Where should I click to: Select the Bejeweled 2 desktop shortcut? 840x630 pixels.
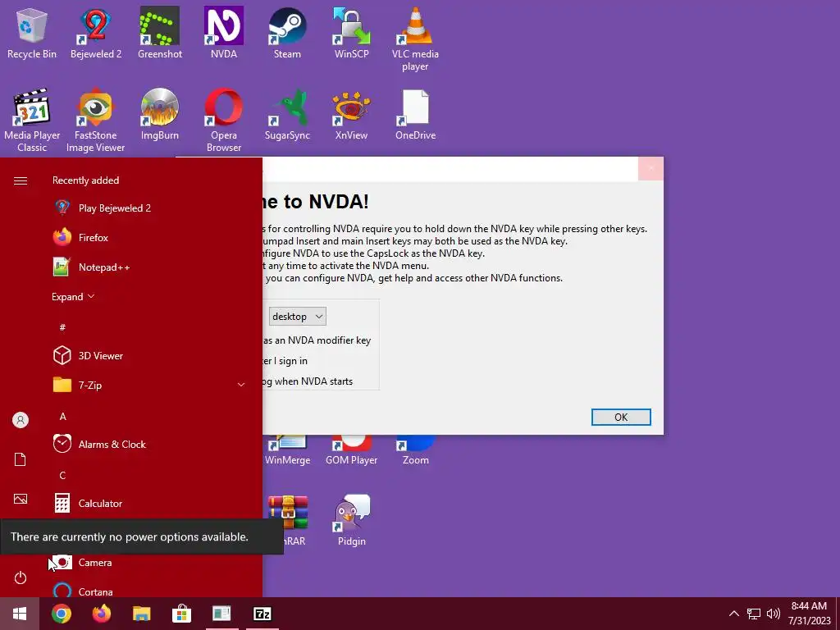[x=96, y=33]
